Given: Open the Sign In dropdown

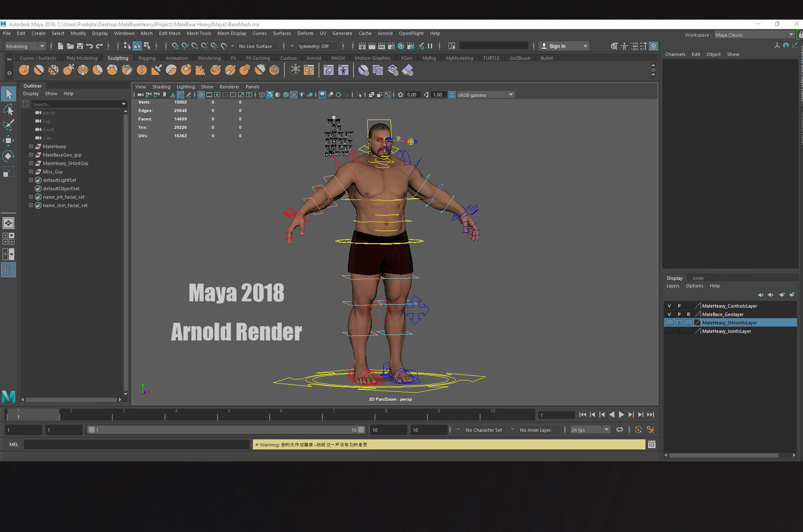Looking at the screenshot, I should [564, 46].
